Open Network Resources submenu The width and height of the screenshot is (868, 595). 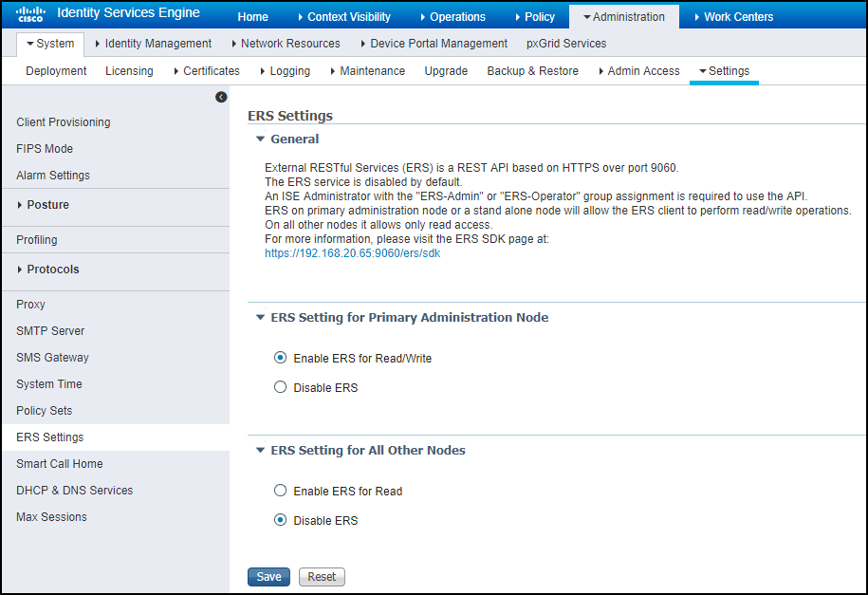click(x=286, y=44)
